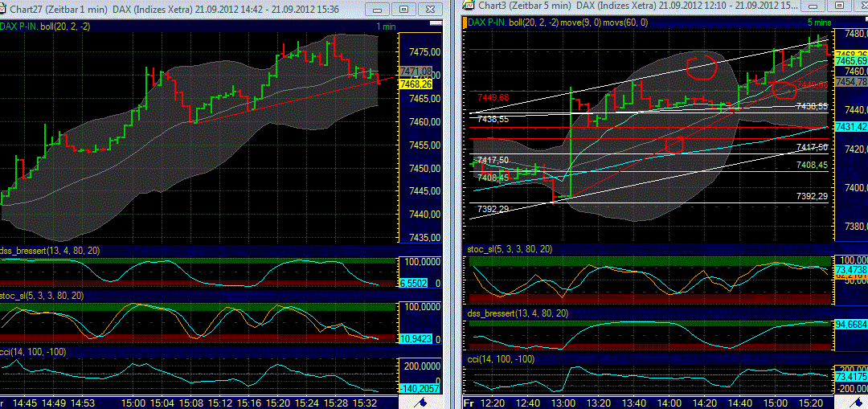Click the left 7392,29 level label in Chart3
The image size is (868, 409).
(493, 209)
